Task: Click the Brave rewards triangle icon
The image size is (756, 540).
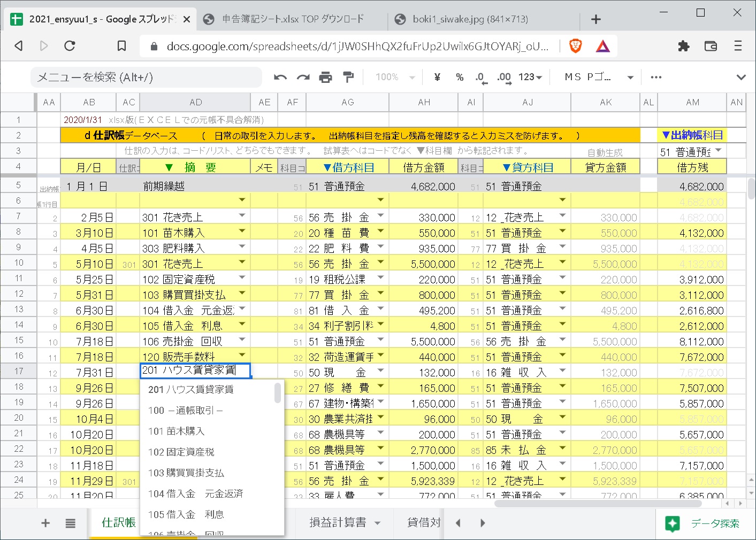Action: pyautogui.click(x=603, y=46)
